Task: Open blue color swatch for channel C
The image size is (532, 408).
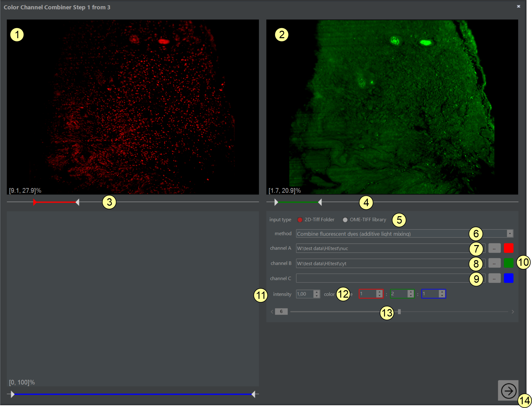Action: click(x=509, y=278)
